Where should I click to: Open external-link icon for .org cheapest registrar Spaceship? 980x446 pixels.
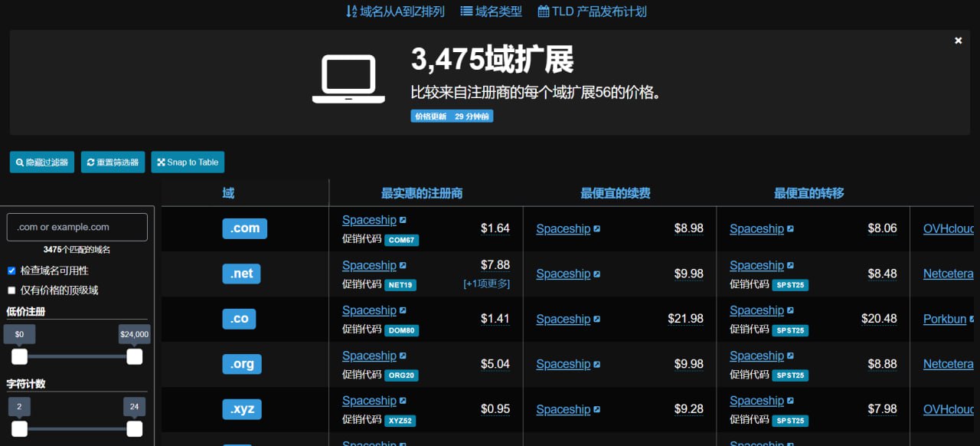(x=403, y=356)
